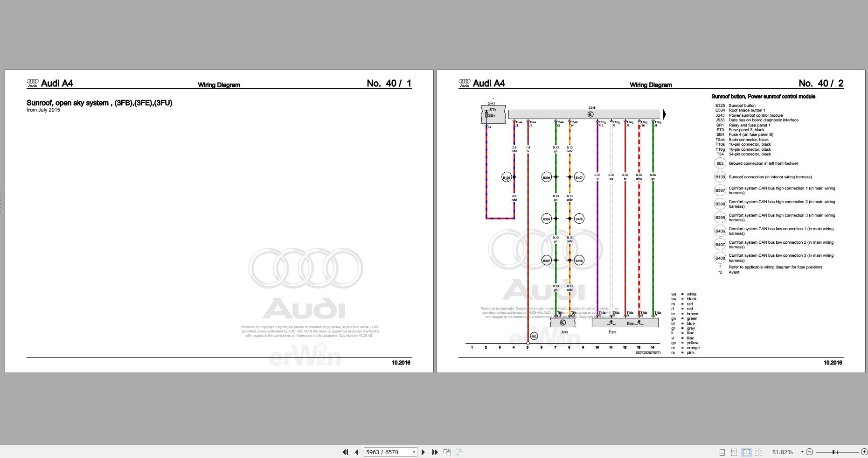Viewport: 868px width, 458px height.
Task: Click the zoom percentage 81.82%
Action: pos(782,452)
